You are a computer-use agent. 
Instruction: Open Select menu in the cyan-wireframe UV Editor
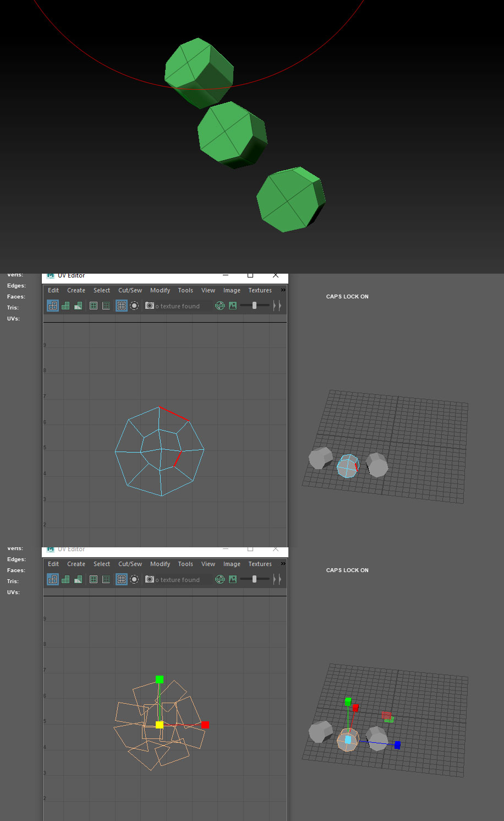coord(102,290)
